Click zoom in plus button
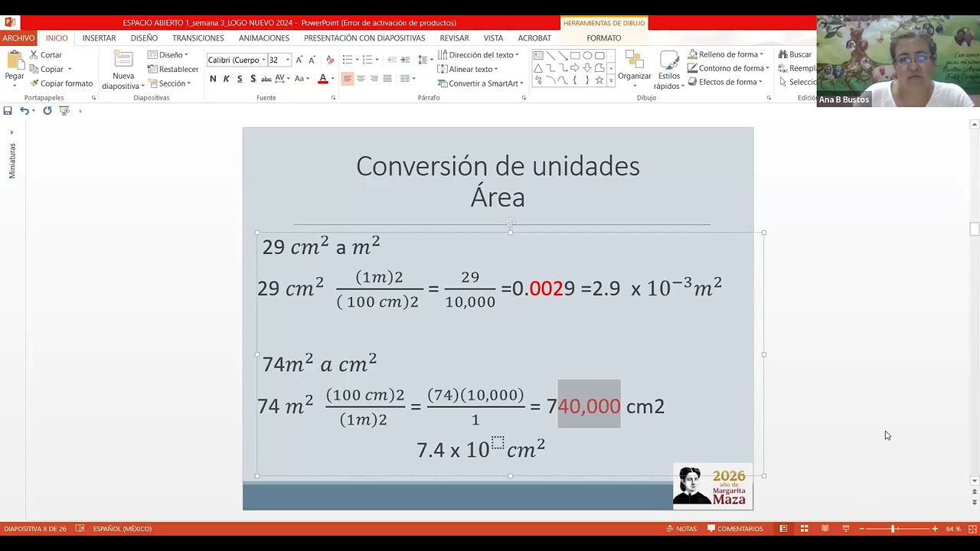The height and width of the screenshot is (551, 980). point(935,529)
